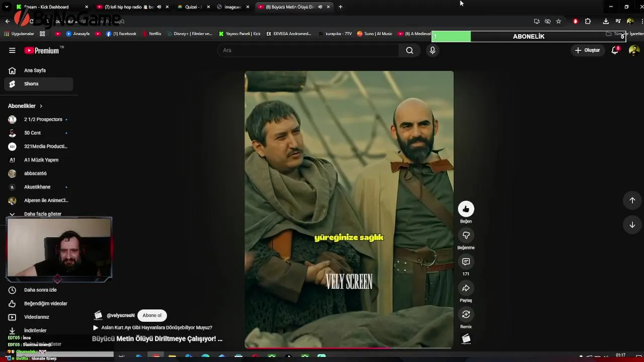The width and height of the screenshot is (644, 362).
Task: Open Daha sonra izle clock icon
Action: 12,290
